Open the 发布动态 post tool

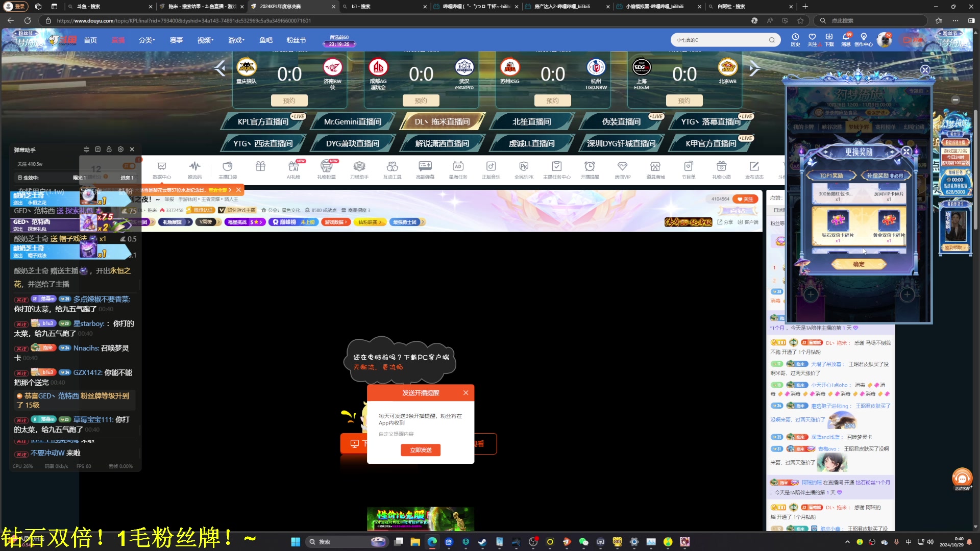[x=754, y=170]
